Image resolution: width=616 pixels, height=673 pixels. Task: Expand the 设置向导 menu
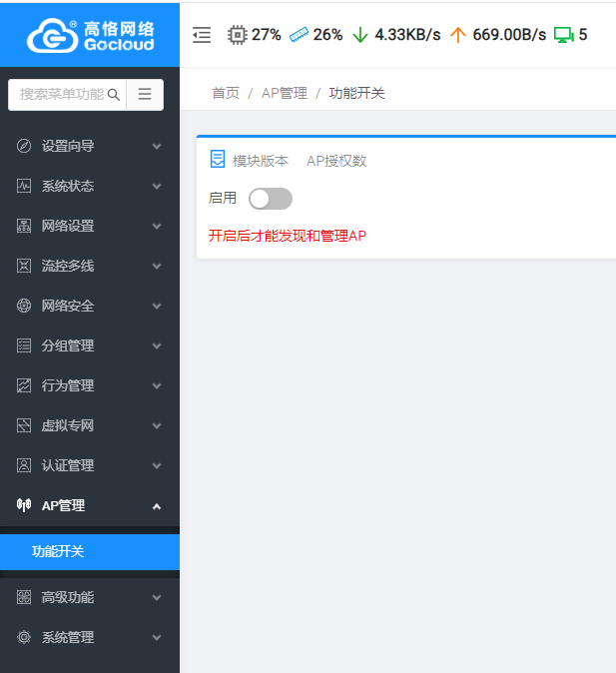(89, 146)
